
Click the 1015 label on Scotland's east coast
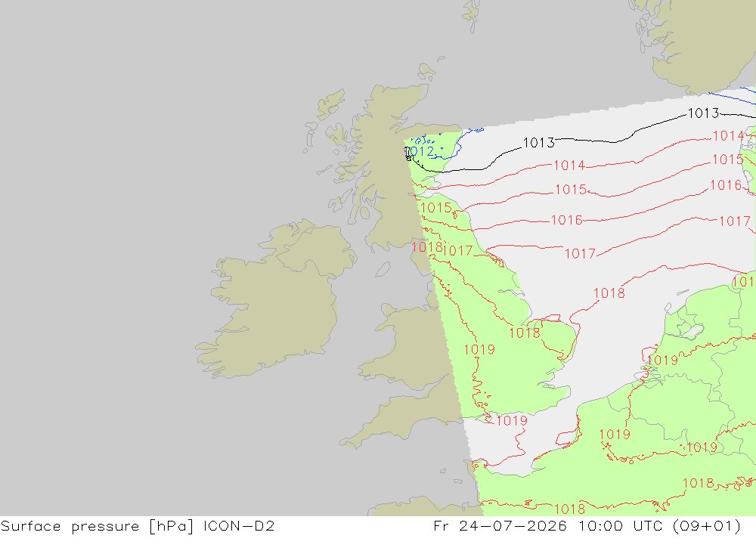pyautogui.click(x=436, y=208)
